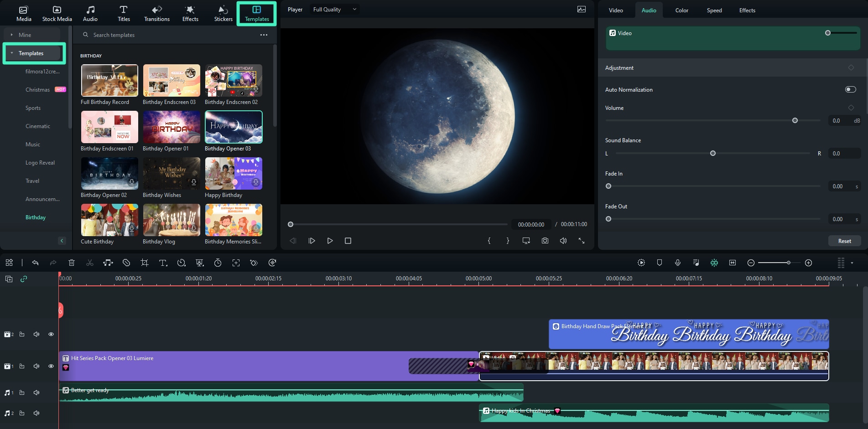Select the voiceover Record microphone icon
This screenshot has height=429, width=868.
coord(678,263)
